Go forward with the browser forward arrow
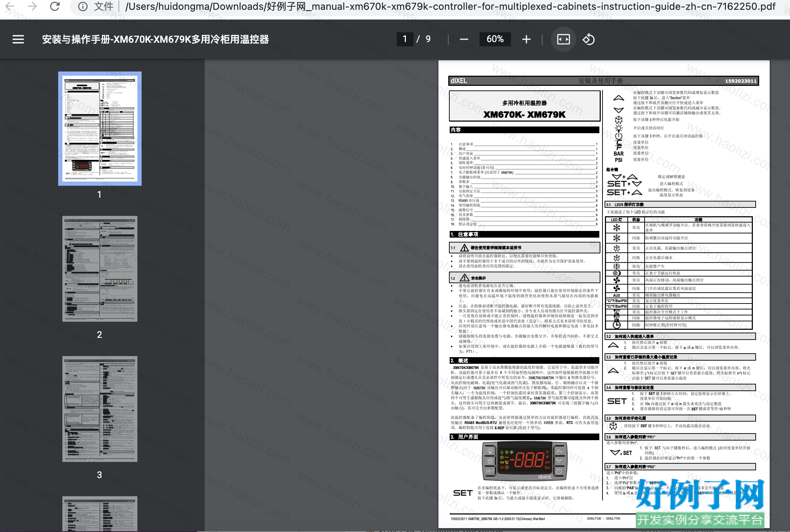The height and width of the screenshot is (532, 790). 32,6
